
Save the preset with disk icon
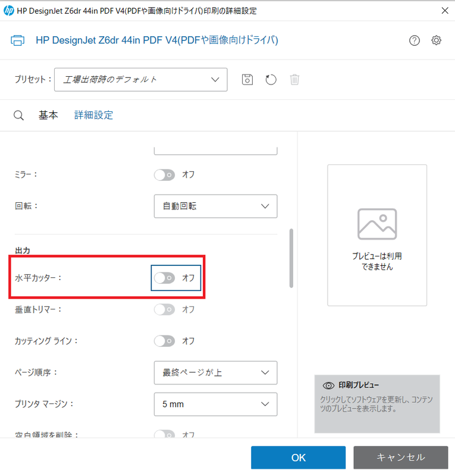click(247, 80)
